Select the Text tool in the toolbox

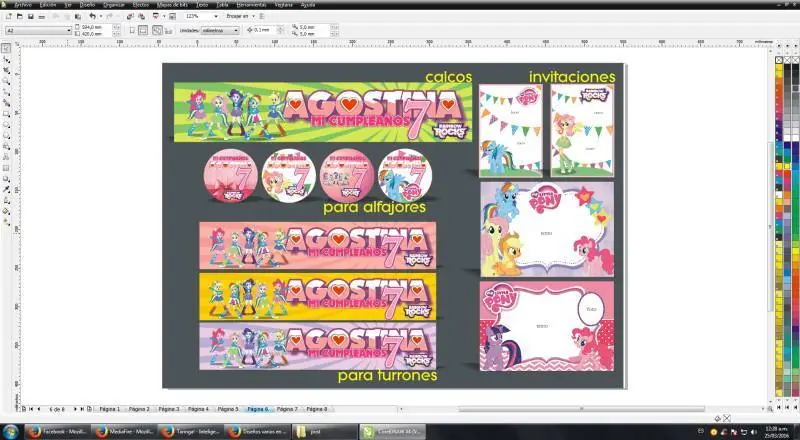6,157
